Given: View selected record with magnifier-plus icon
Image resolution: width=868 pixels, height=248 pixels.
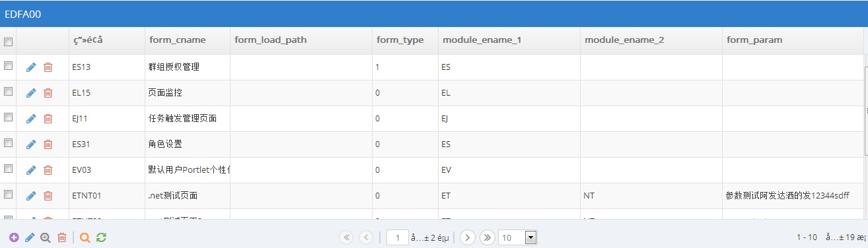Looking at the screenshot, I should [46, 237].
